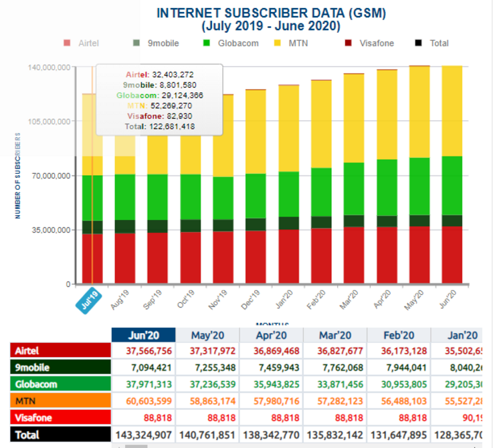The height and width of the screenshot is (448, 495).
Task: Open the Jan'20 table column header
Action: click(457, 335)
